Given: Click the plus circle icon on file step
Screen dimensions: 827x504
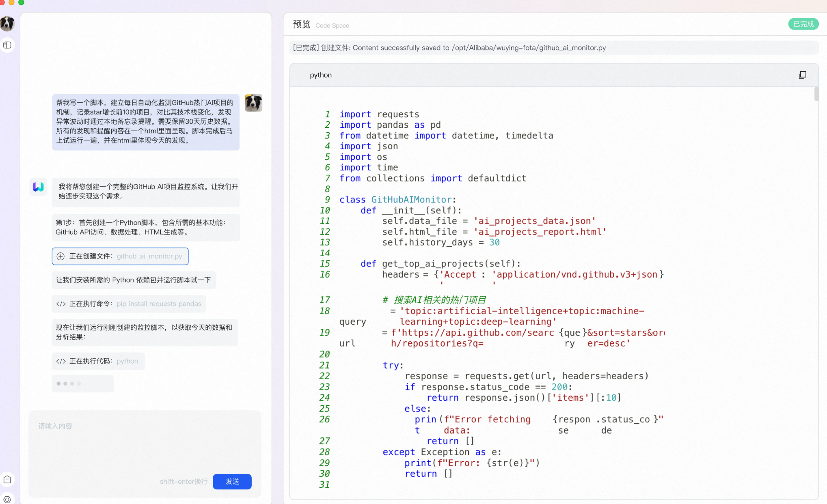Looking at the screenshot, I should click(x=60, y=256).
